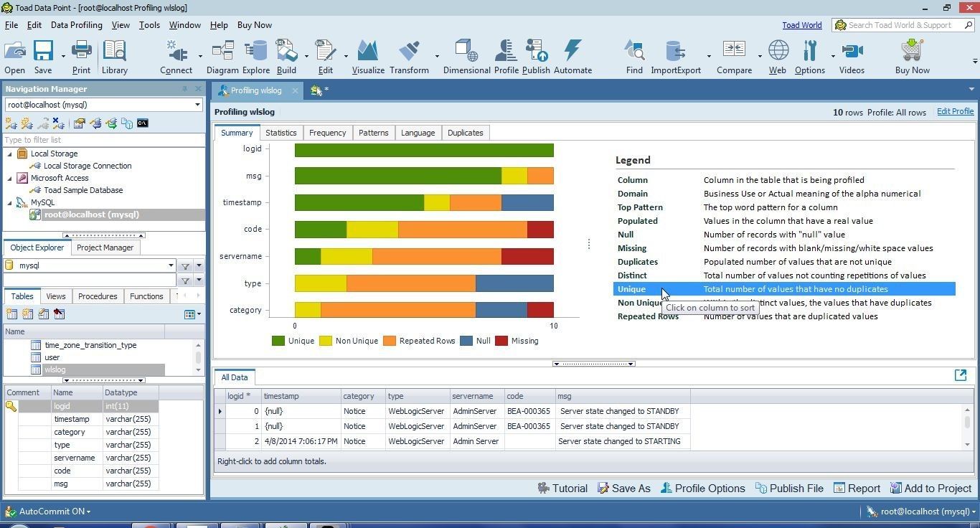Switch to the Project Manager tab
980x528 pixels.
tap(105, 247)
